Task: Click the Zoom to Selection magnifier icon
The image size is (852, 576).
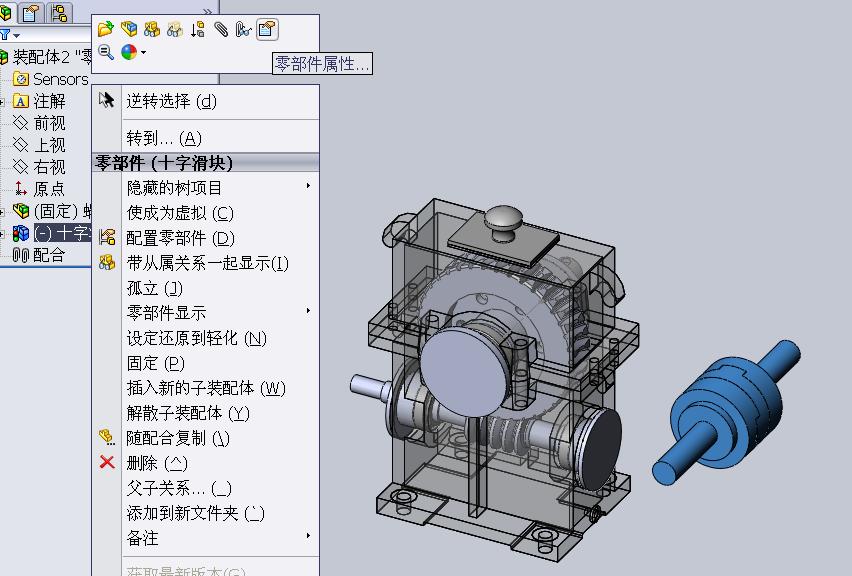Action: click(106, 52)
